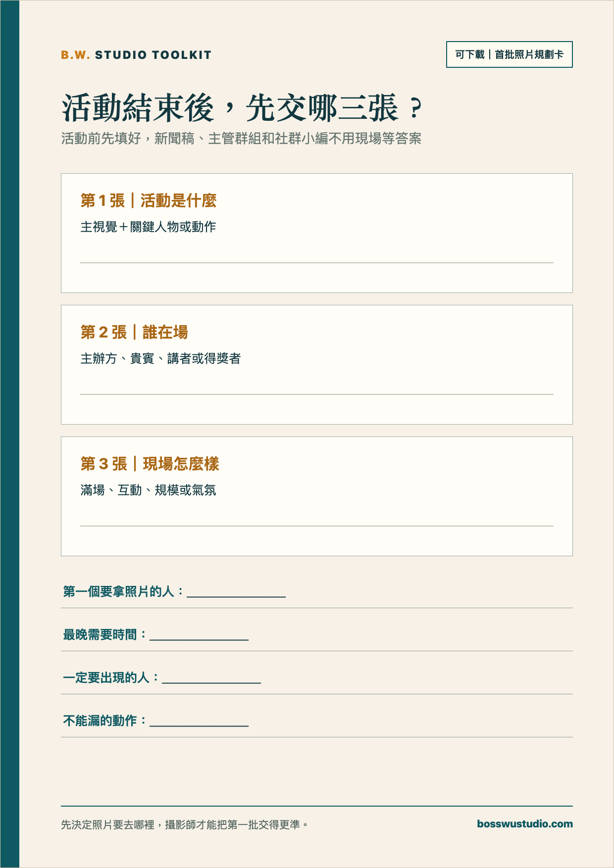Image resolution: width=614 pixels, height=868 pixels.
Task: Click the text 主視覺＋關鍵人物或動作
Action: click(148, 227)
